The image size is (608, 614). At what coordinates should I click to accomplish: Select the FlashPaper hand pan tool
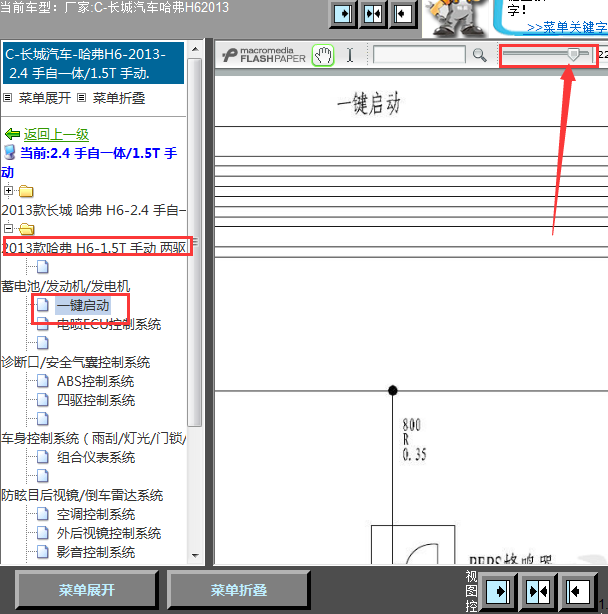[x=323, y=55]
